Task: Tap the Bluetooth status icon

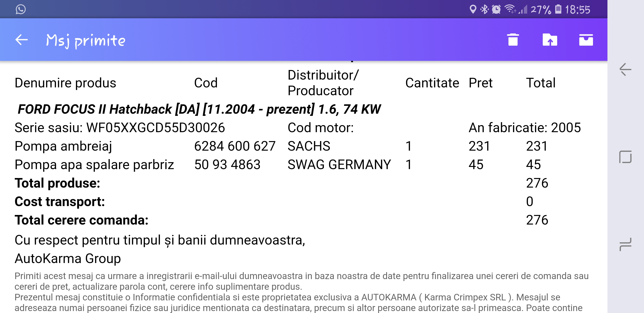Action: pos(484,10)
